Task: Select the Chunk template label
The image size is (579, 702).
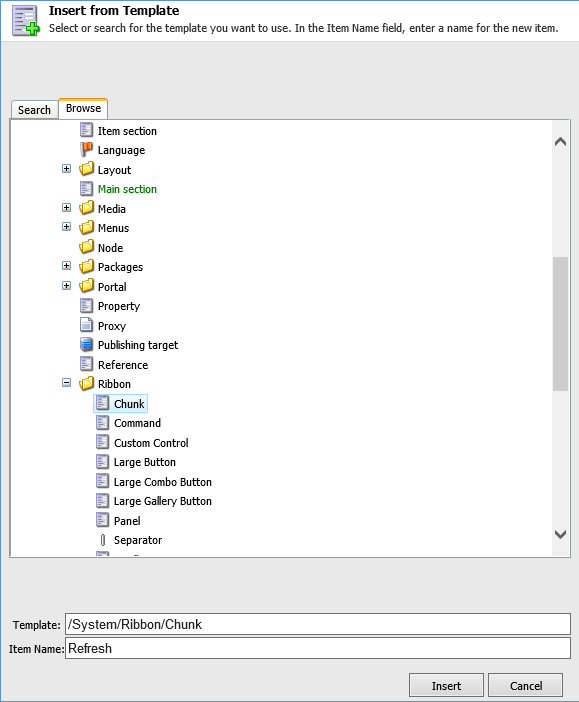Action: [129, 404]
